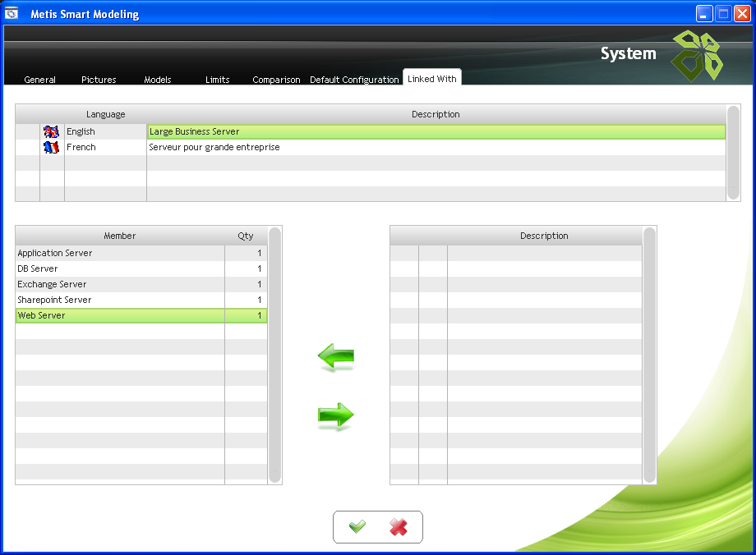Open the Models tab
The width and height of the screenshot is (756, 555).
click(158, 80)
